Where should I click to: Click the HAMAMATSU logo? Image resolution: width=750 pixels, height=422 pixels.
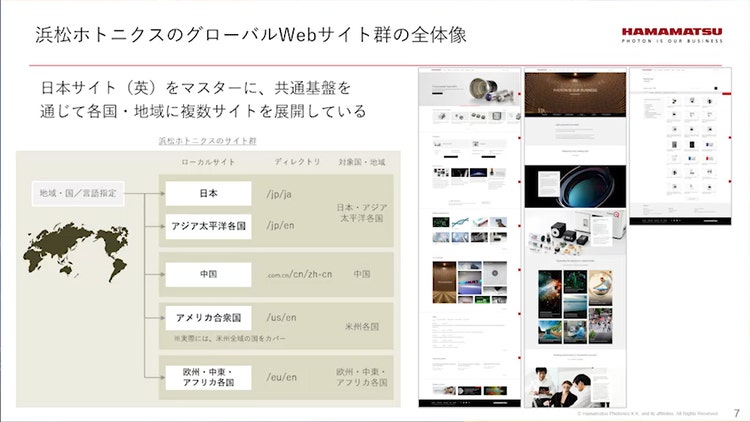tap(672, 35)
